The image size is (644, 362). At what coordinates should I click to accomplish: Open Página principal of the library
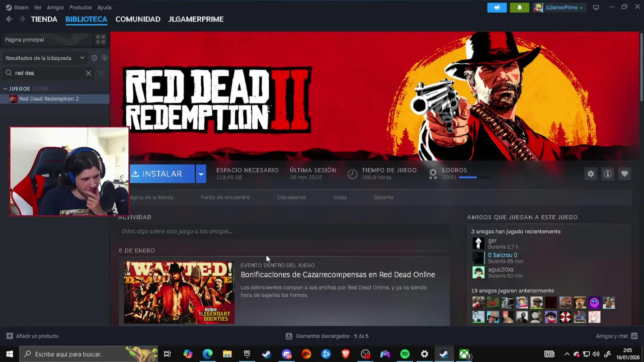(47, 39)
